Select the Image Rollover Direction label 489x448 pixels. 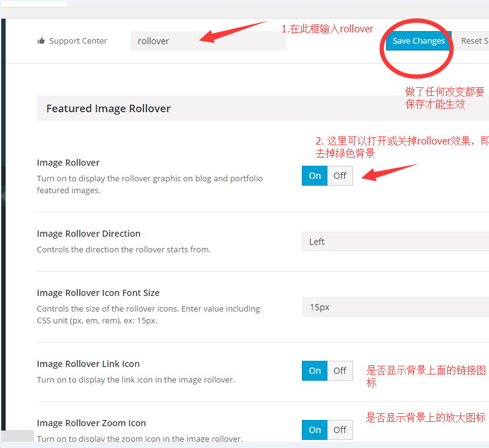89,234
